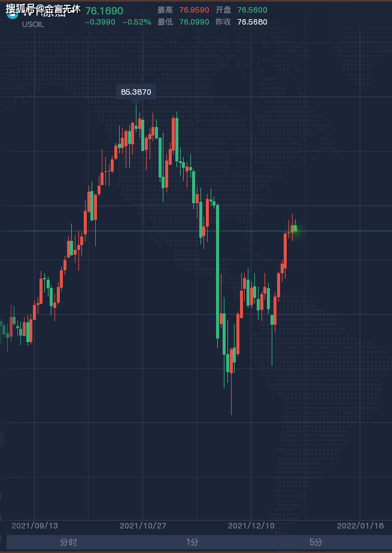
Task: Switch to the 分时 time-share tab
Action: point(68,542)
